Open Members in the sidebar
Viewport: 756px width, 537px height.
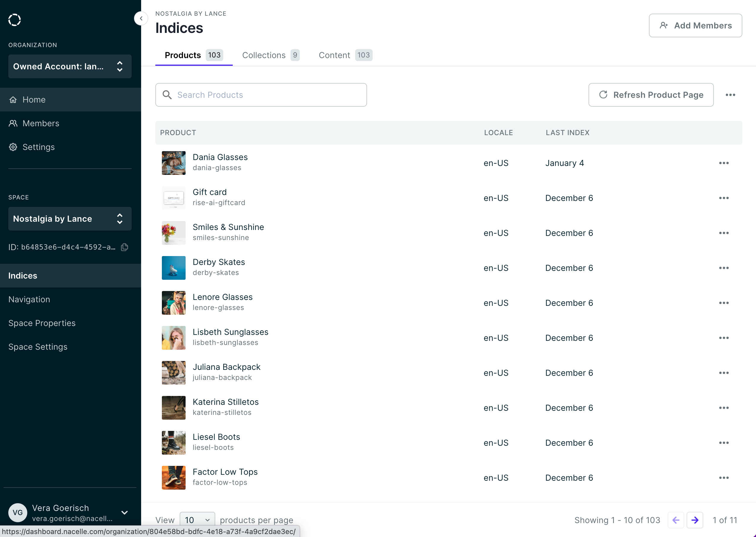click(x=41, y=123)
